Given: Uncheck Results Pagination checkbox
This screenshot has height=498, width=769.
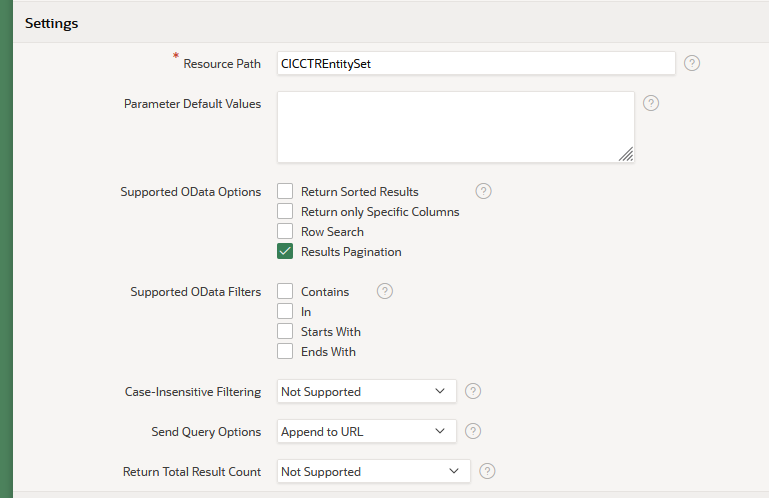Looking at the screenshot, I should coord(285,251).
